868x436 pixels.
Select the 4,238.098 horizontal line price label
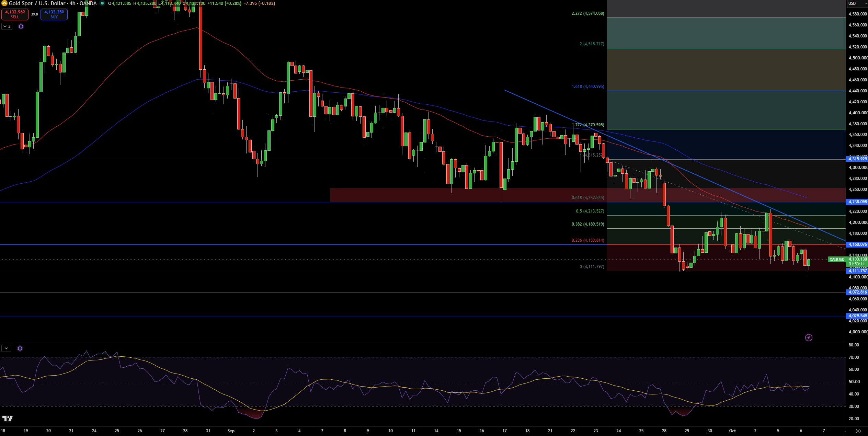857,202
